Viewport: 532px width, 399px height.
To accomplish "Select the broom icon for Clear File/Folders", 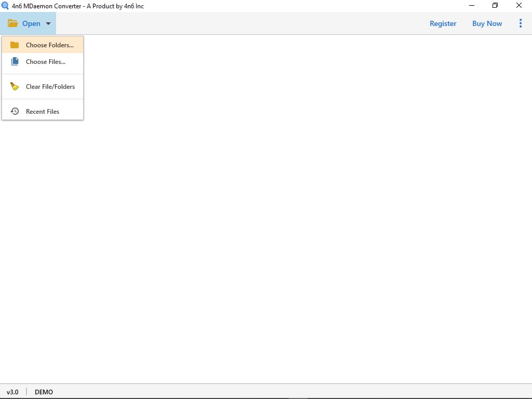I will tap(14, 86).
